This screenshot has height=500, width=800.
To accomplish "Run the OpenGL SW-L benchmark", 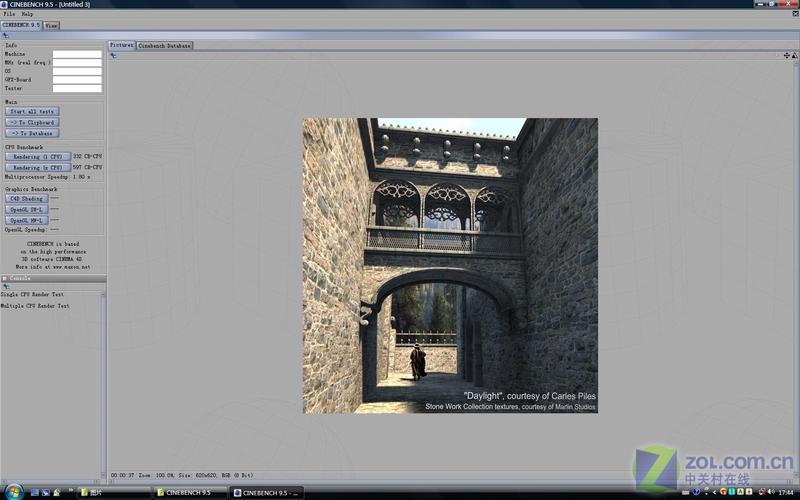I will [x=27, y=210].
